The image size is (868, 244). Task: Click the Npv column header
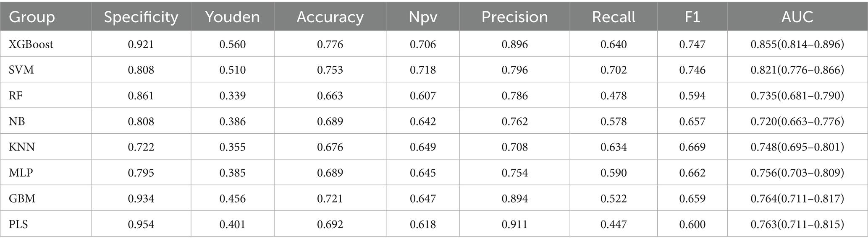pyautogui.click(x=423, y=17)
